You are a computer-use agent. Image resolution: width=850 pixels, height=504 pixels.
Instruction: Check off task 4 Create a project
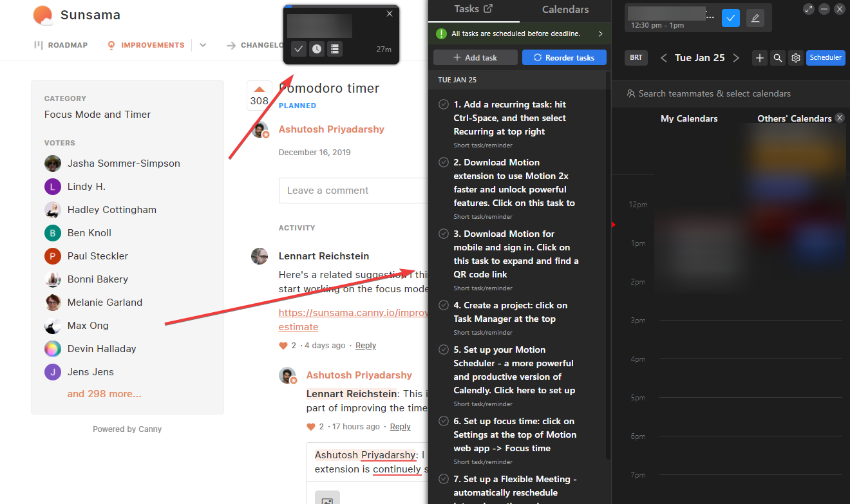point(444,305)
